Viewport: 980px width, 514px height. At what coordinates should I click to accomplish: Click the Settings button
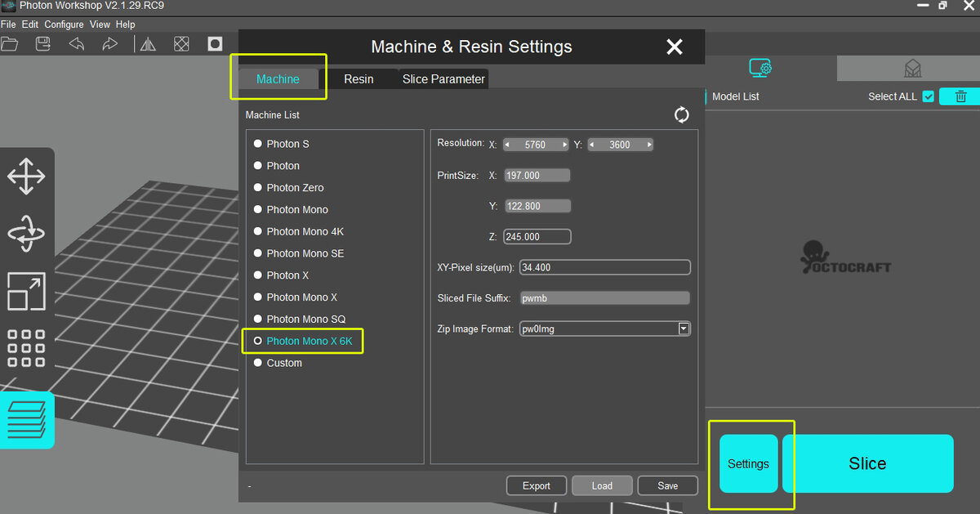coord(749,463)
